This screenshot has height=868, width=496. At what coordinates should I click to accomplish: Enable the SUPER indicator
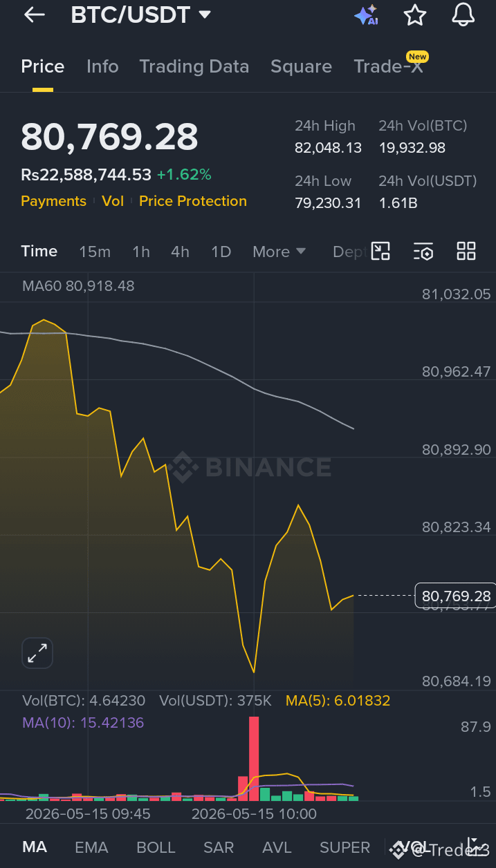[345, 847]
